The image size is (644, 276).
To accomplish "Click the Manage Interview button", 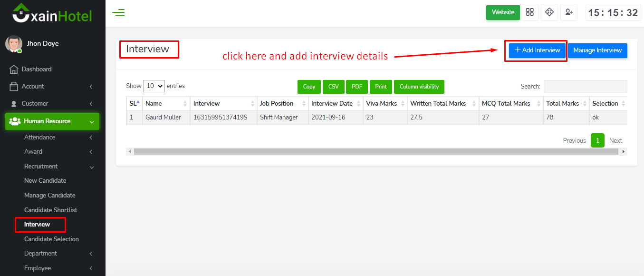I will point(597,50).
